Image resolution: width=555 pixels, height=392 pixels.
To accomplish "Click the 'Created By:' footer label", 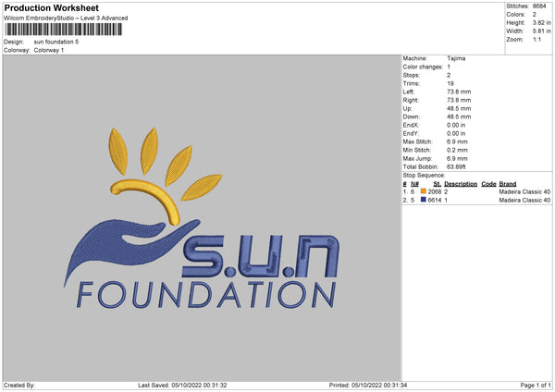I will pyautogui.click(x=19, y=385).
